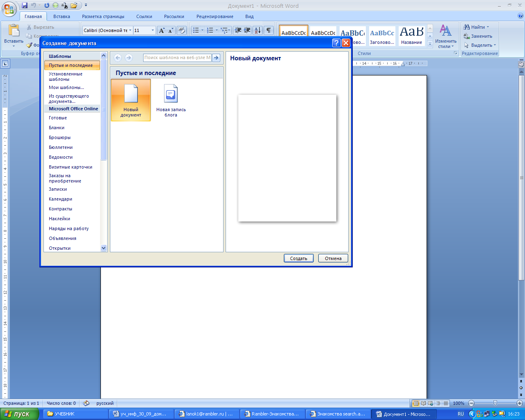Image resolution: width=525 pixels, height=420 pixels.
Task: Switch to Full Screen Reading view
Action: point(423,403)
